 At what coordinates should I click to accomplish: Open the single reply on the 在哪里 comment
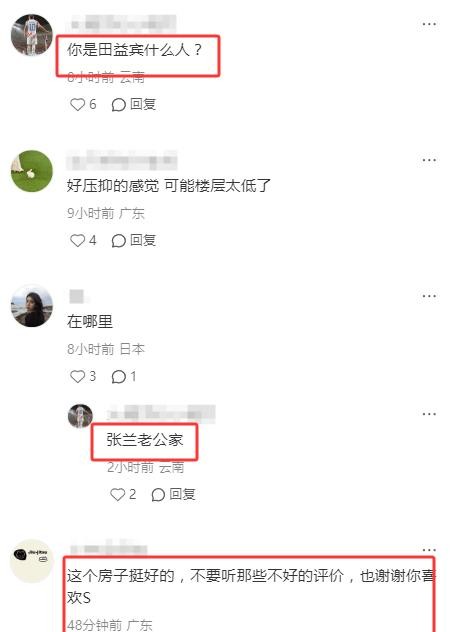(x=124, y=376)
